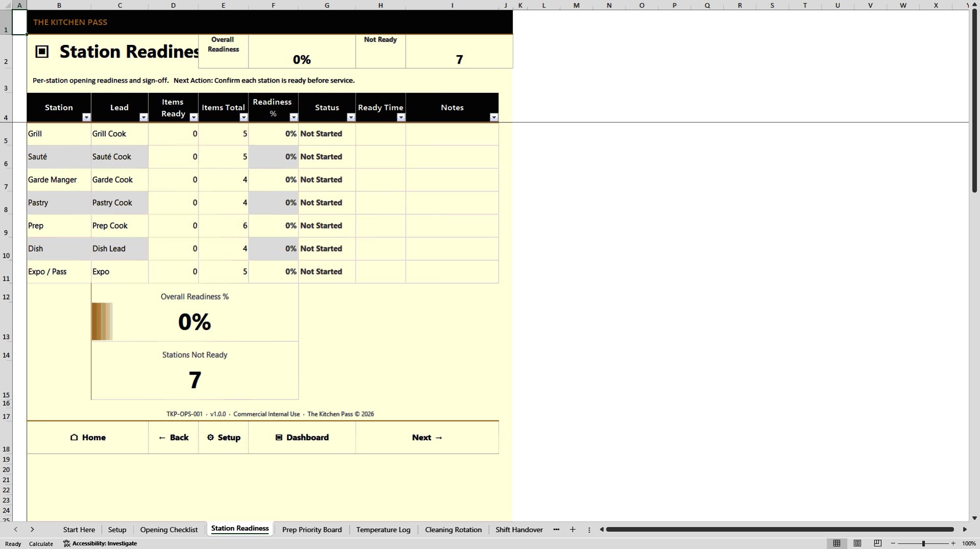980x549 pixels.
Task: Switch to the Shift Handover sheet tab
Action: pyautogui.click(x=519, y=530)
